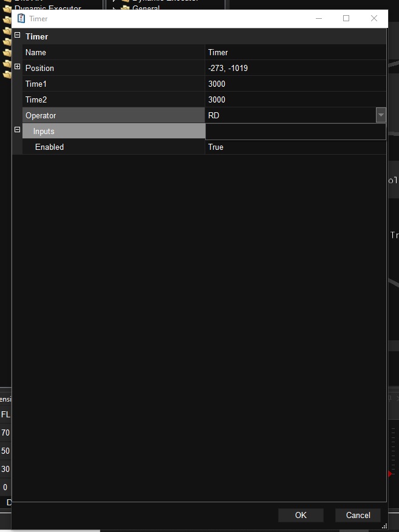Select the Time1 value field
The width and height of the screenshot is (399, 532).
pos(295,84)
